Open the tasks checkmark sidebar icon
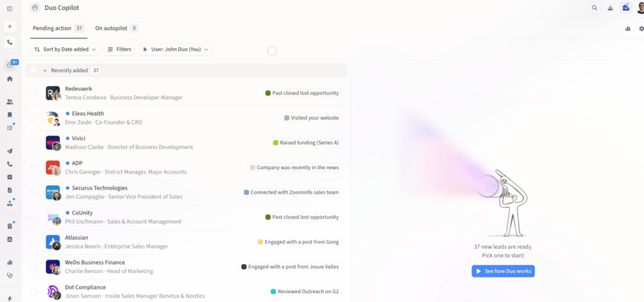Screen dimensions: 644x302 (10, 177)
